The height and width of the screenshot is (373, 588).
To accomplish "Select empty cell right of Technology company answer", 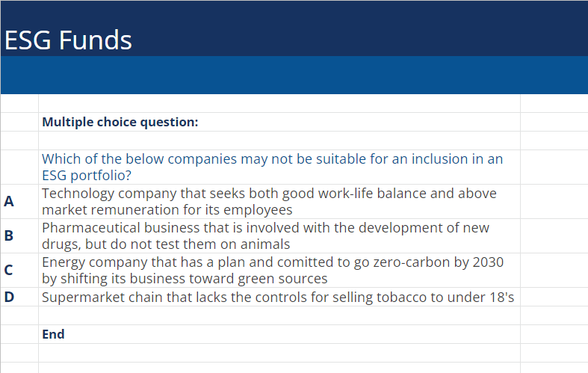I will coord(554,202).
